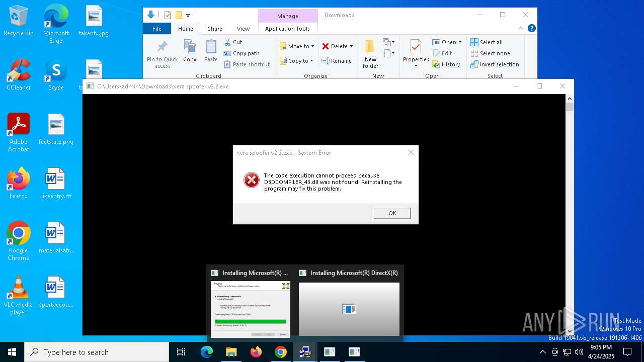The height and width of the screenshot is (362, 644).
Task: Open Task View on taskbar
Action: 181,352
